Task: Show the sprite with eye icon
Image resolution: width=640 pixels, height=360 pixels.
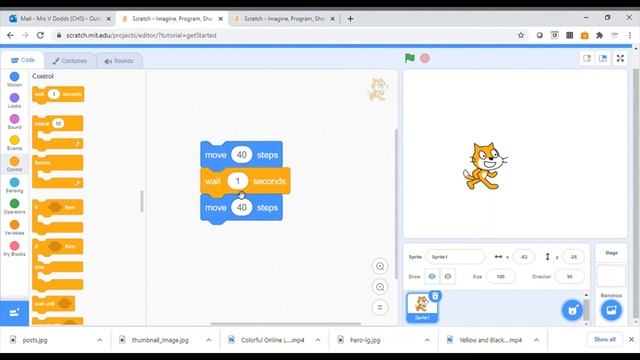Action: [x=432, y=277]
